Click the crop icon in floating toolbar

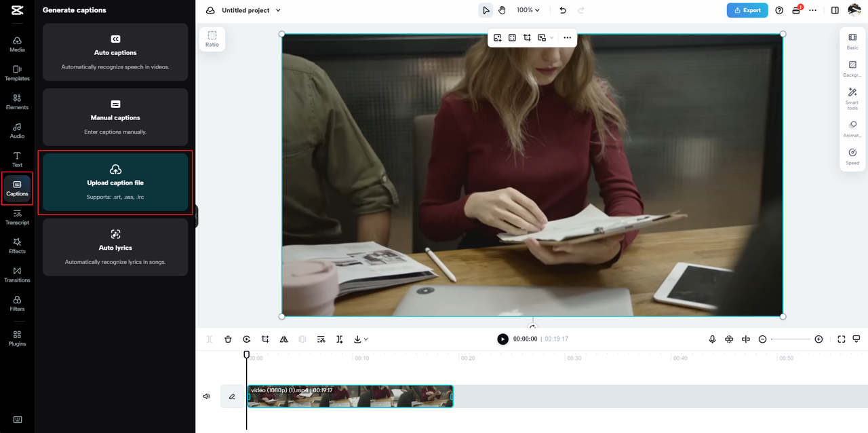[x=527, y=38]
